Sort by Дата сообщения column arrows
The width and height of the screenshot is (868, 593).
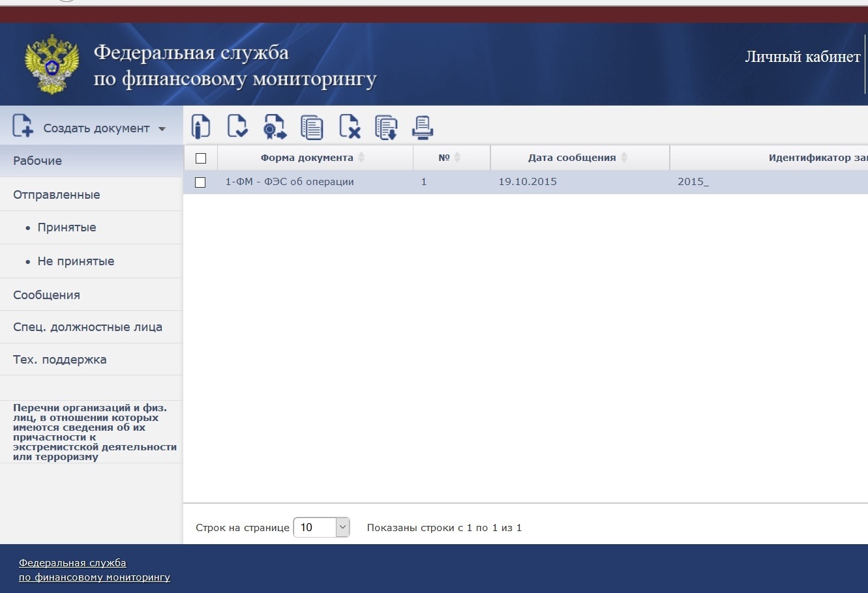point(624,158)
